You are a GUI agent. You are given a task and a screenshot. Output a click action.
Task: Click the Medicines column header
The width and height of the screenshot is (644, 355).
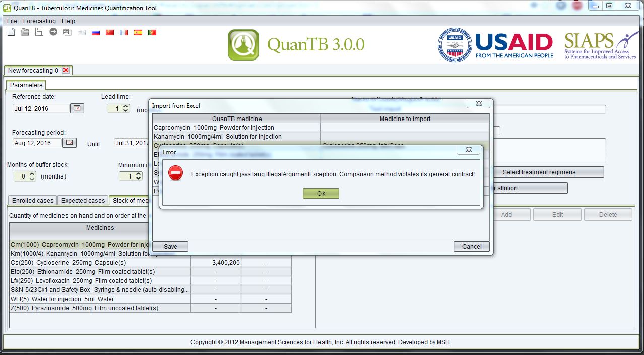pos(100,228)
